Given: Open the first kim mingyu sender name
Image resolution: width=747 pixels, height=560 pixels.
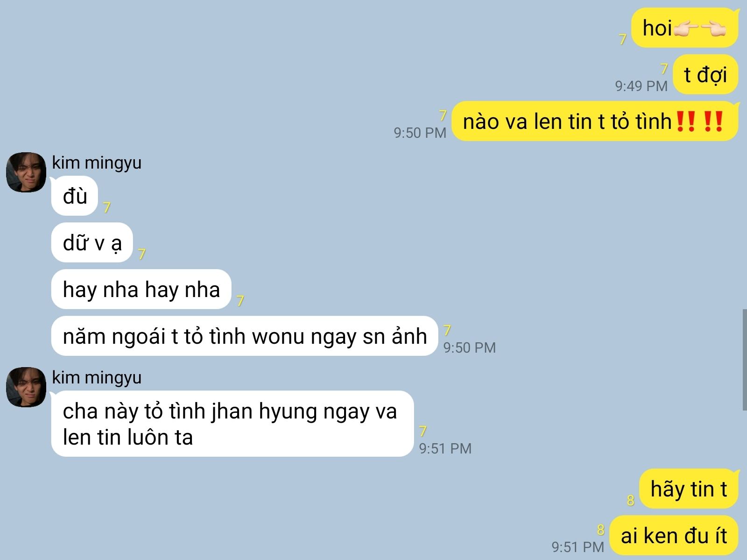Looking at the screenshot, I should coord(97,163).
